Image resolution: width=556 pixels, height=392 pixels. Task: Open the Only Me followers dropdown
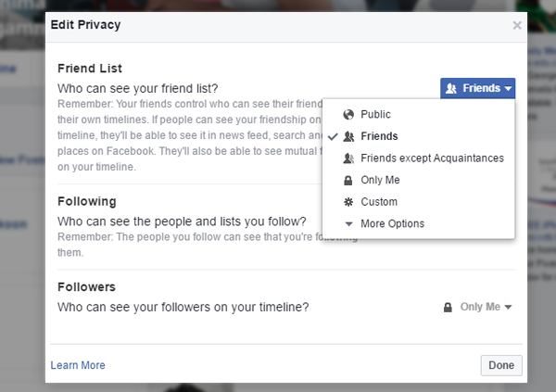477,307
